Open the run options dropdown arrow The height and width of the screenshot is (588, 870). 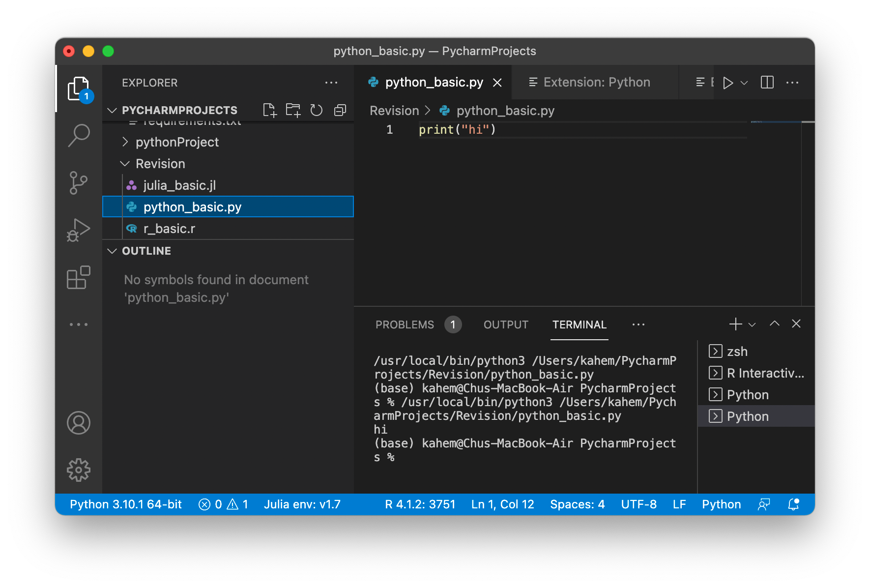pos(744,83)
